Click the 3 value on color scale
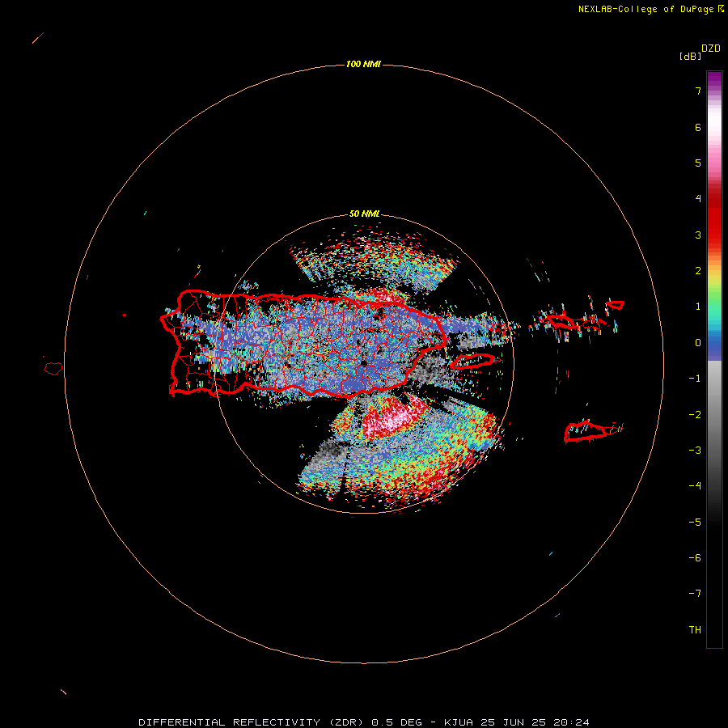 coord(698,235)
